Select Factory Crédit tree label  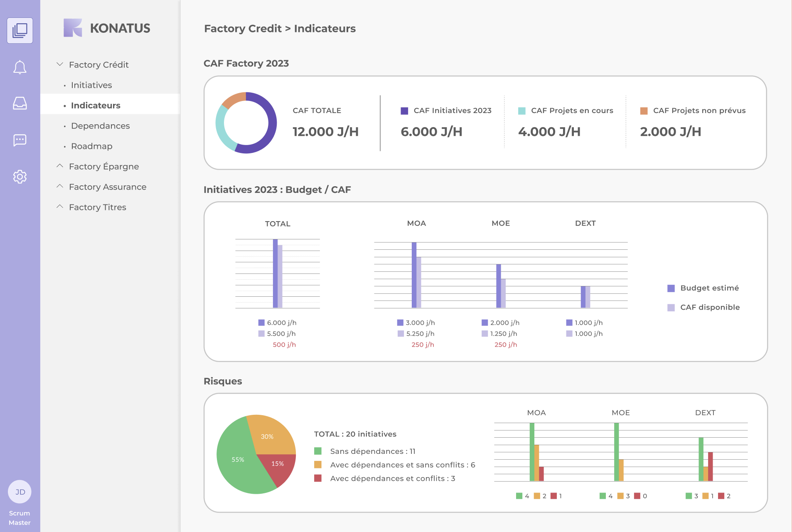coord(99,64)
